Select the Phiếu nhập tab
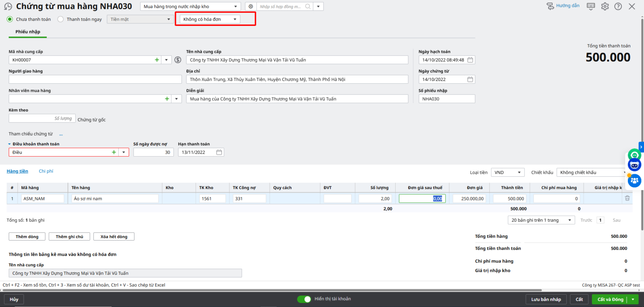The width and height of the screenshot is (644, 307). coord(28,32)
